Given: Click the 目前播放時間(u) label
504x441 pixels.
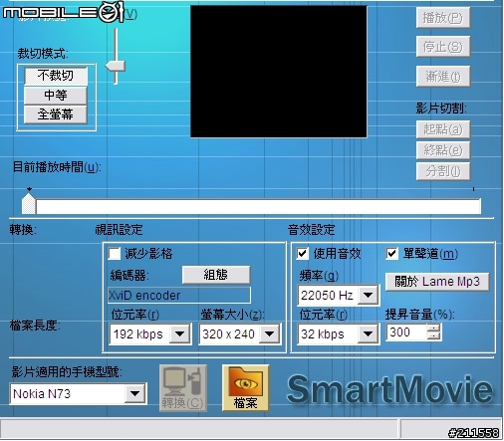Looking at the screenshot, I should point(57,167).
